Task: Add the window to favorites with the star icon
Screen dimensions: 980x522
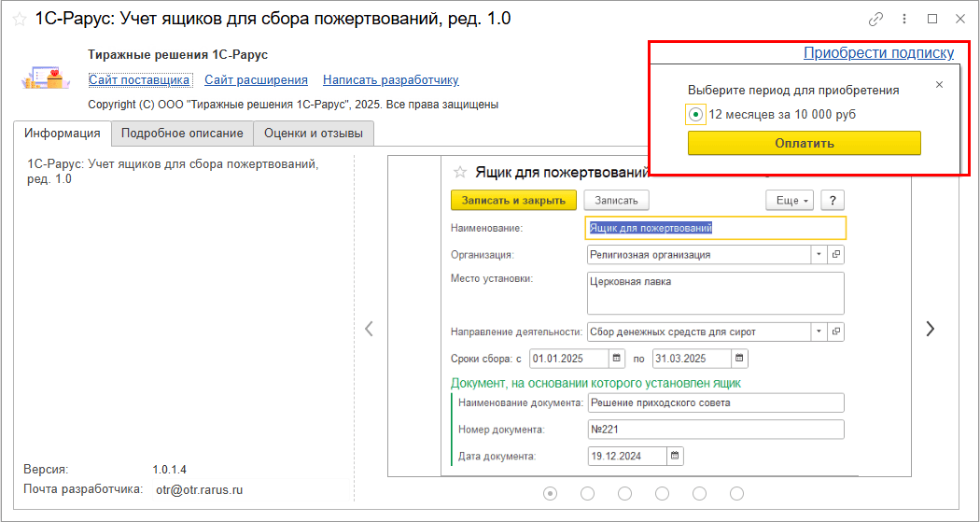Action: click(20, 20)
